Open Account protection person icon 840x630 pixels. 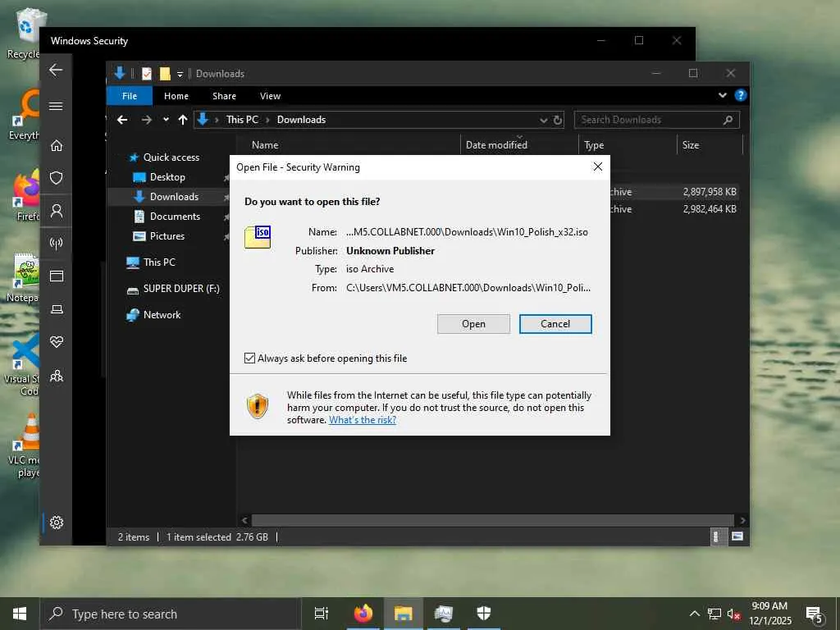[x=57, y=211]
